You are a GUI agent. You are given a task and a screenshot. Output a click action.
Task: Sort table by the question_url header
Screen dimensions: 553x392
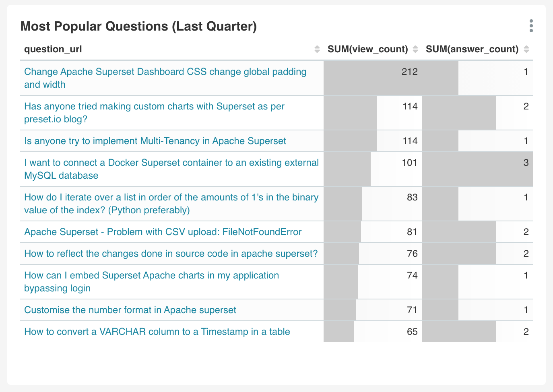[53, 49]
